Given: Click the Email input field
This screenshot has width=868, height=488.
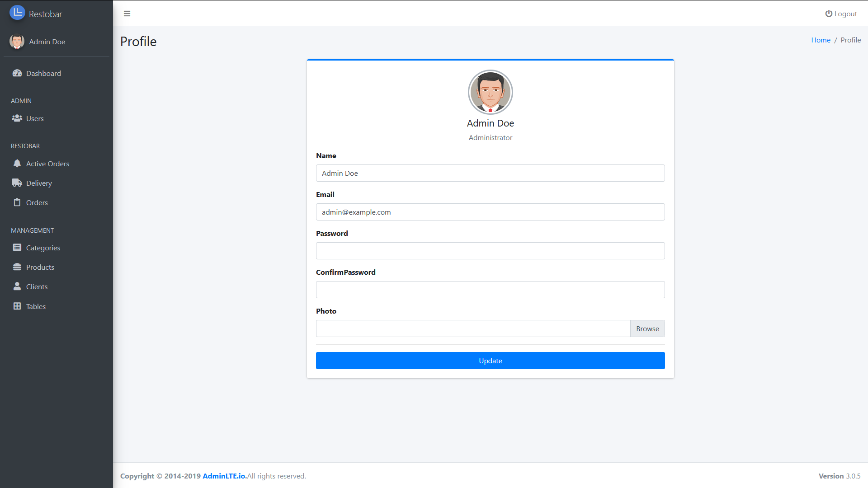Looking at the screenshot, I should point(490,212).
